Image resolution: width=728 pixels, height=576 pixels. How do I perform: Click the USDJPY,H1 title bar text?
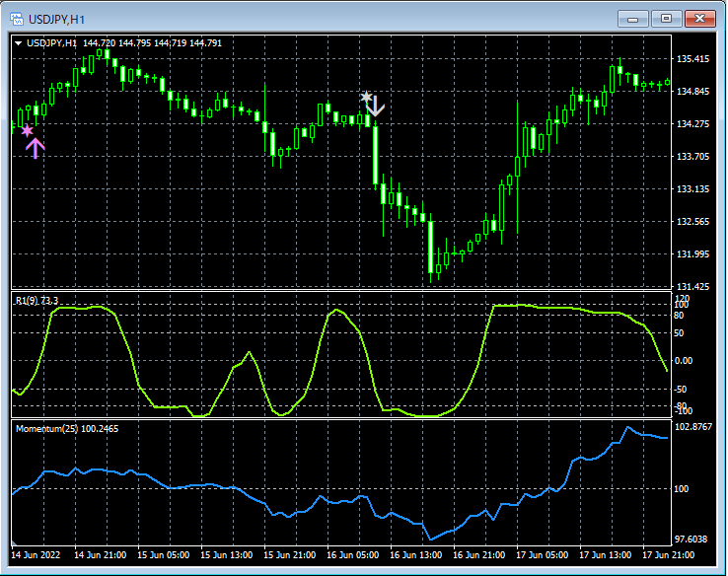tap(55, 18)
